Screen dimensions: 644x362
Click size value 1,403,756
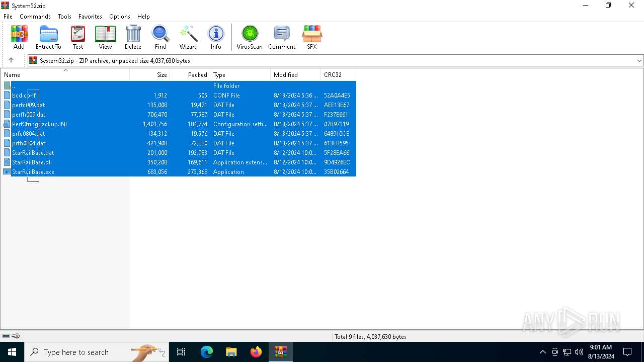coord(155,124)
